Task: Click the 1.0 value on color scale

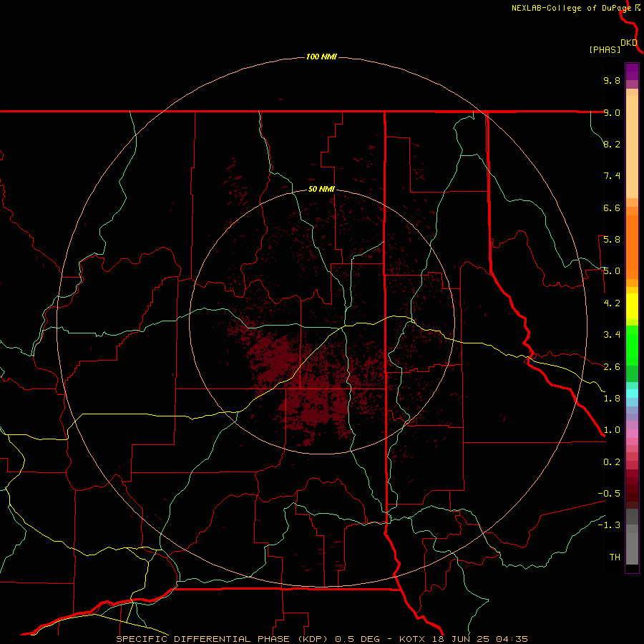Action: tap(612, 430)
